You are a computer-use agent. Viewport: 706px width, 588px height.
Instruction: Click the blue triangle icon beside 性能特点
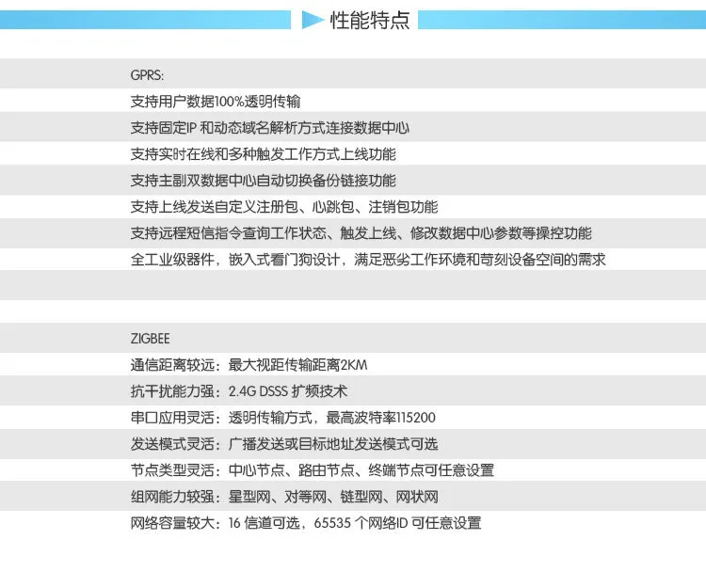tap(312, 20)
